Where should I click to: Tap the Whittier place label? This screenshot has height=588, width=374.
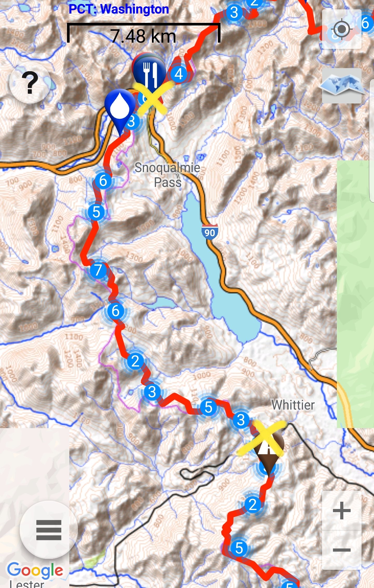tap(293, 405)
